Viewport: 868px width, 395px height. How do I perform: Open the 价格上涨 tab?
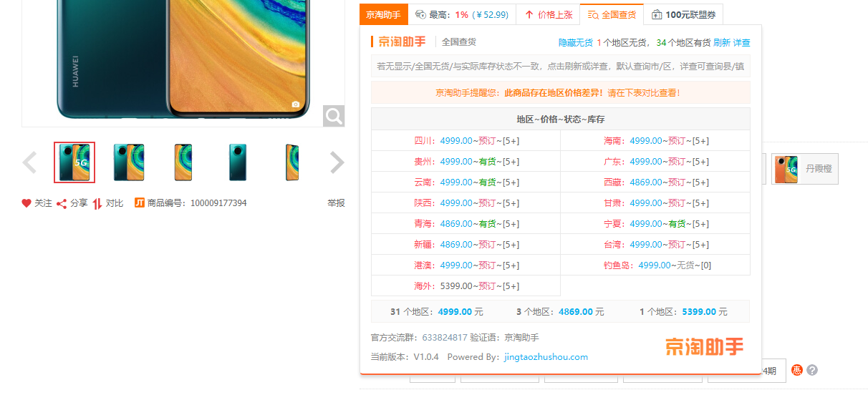pyautogui.click(x=549, y=14)
